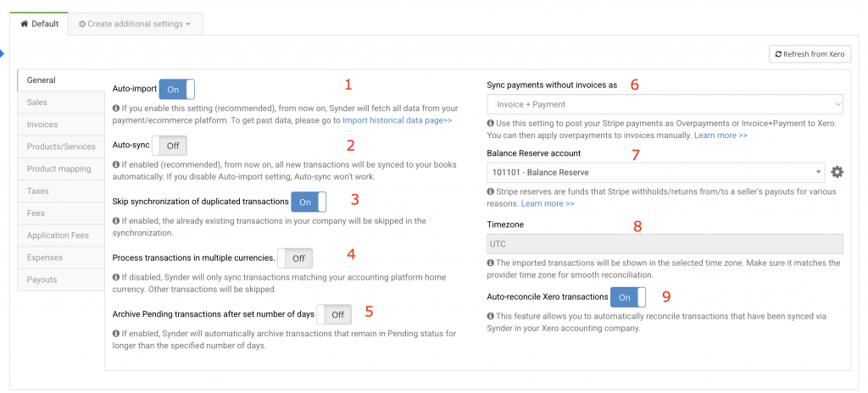Expand the Balance Reserve account dropdown
The width and height of the screenshot is (868, 393).
click(655, 172)
